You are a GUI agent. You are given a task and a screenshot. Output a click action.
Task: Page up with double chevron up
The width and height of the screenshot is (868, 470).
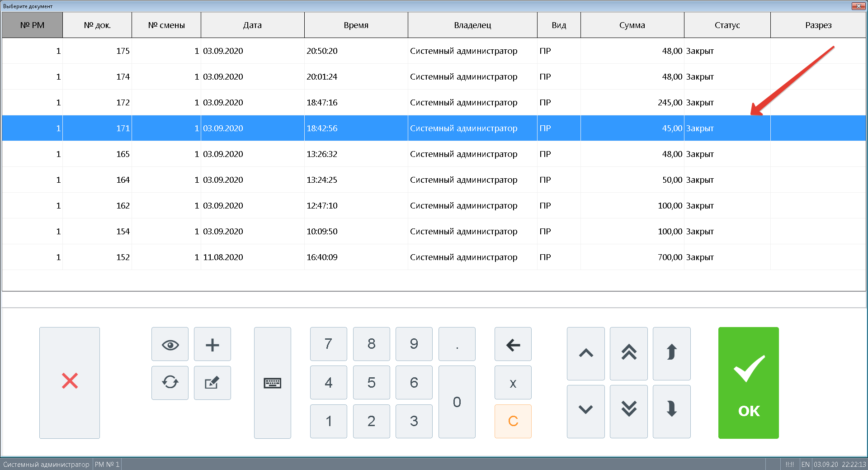tap(629, 353)
